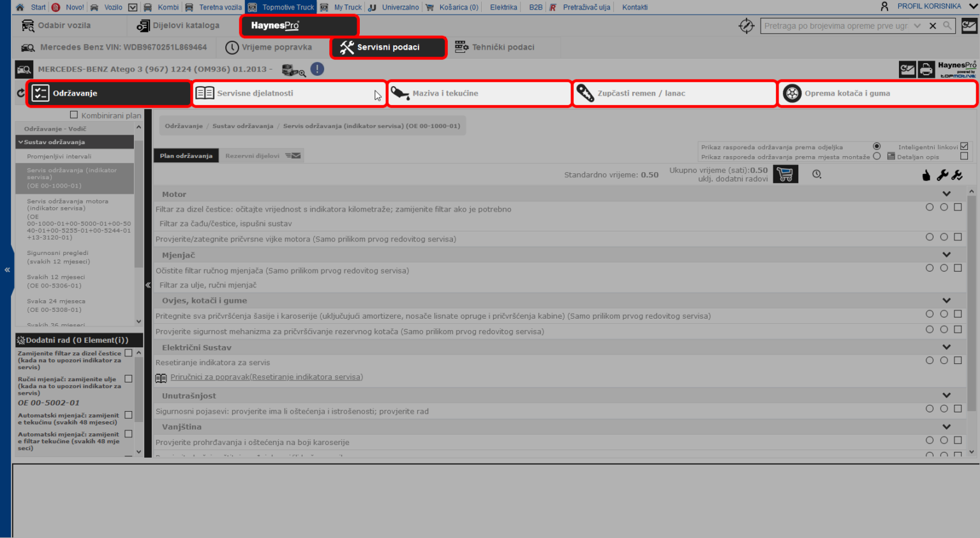Collapse sidebar with the double-left arrow
Image resolution: width=980 pixels, height=538 pixels.
click(7, 270)
